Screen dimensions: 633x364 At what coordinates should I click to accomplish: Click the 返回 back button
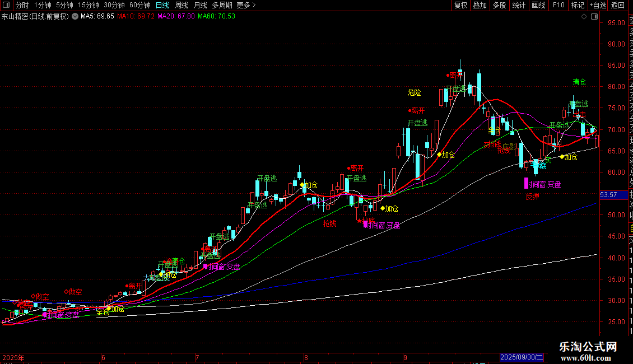tap(618, 5)
